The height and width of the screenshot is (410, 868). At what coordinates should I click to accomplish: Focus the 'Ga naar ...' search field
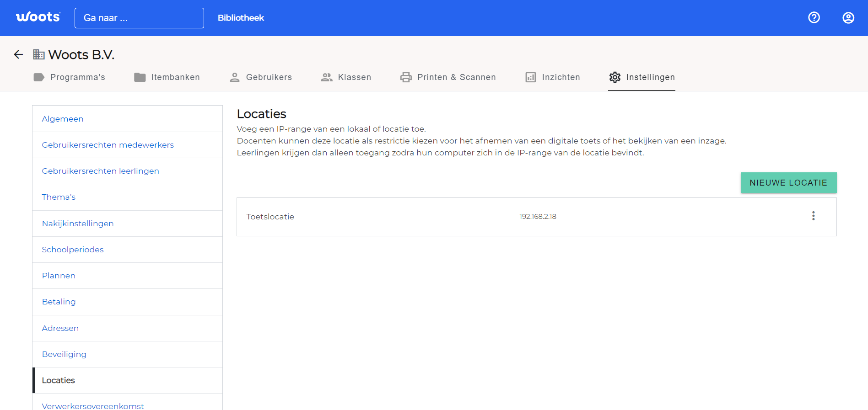pos(139,18)
